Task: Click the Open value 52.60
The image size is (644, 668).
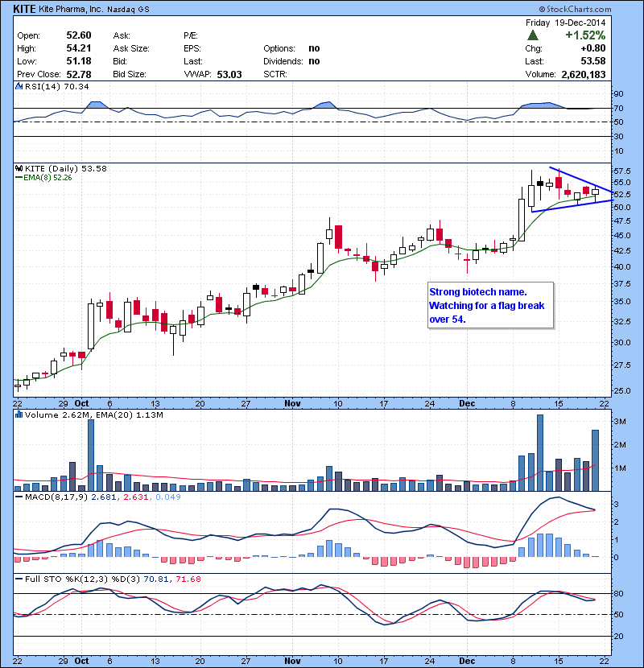Action: (79, 35)
